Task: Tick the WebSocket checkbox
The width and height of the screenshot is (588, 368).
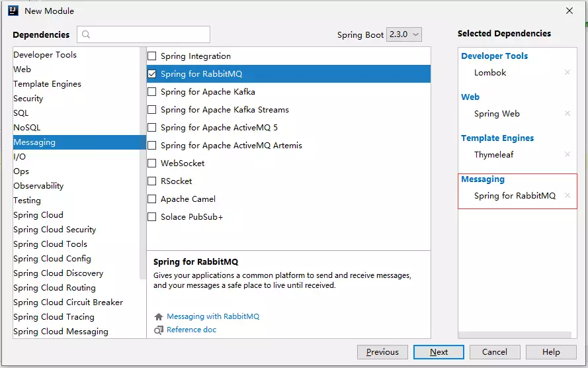Action: click(x=152, y=163)
